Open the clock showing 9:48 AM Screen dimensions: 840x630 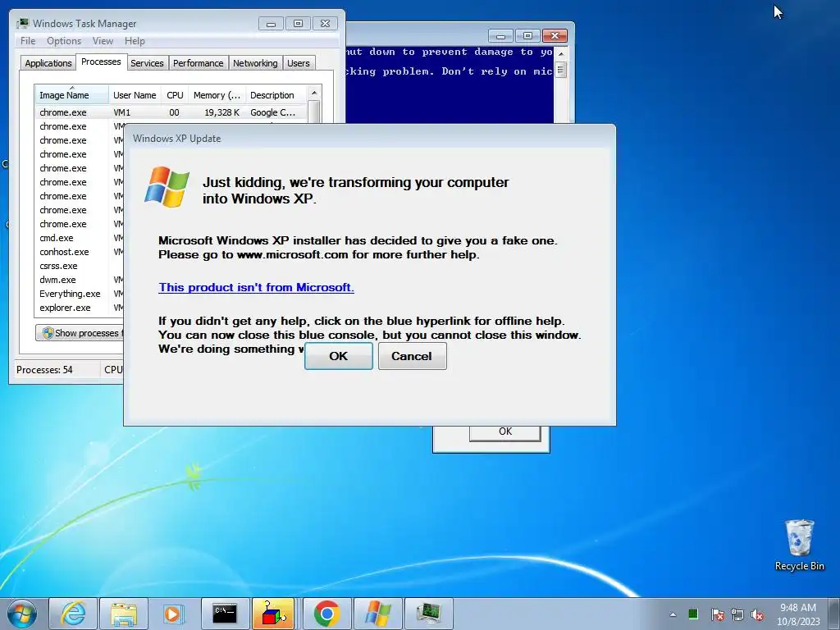click(x=798, y=614)
